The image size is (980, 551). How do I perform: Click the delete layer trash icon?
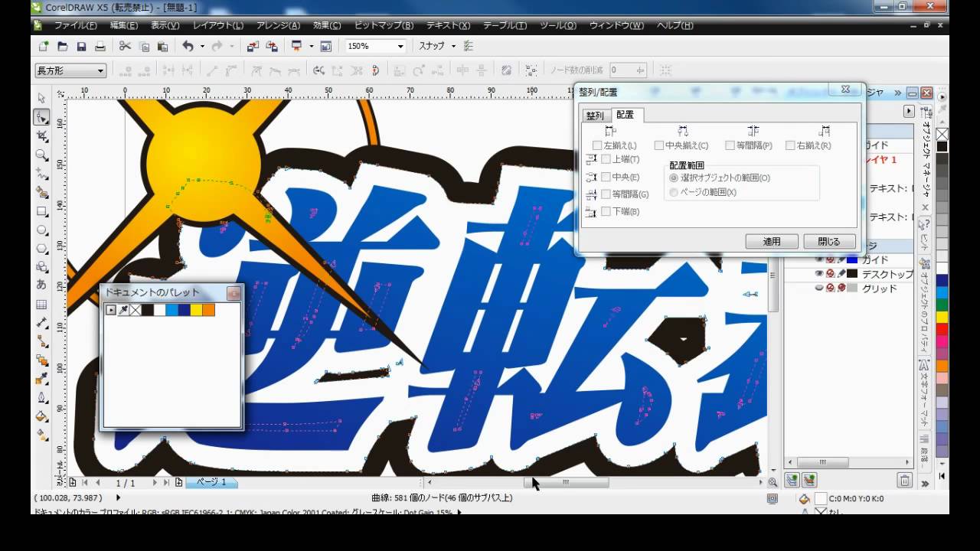[x=905, y=481]
